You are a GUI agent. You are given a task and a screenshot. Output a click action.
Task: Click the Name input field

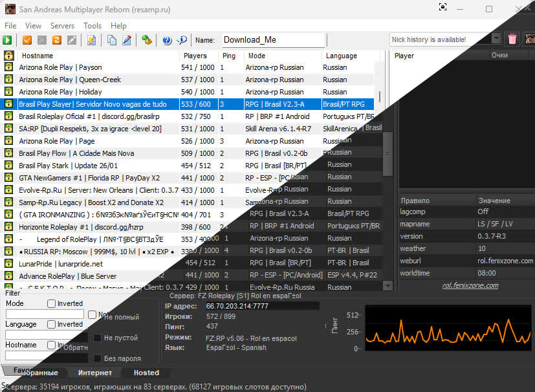(272, 40)
